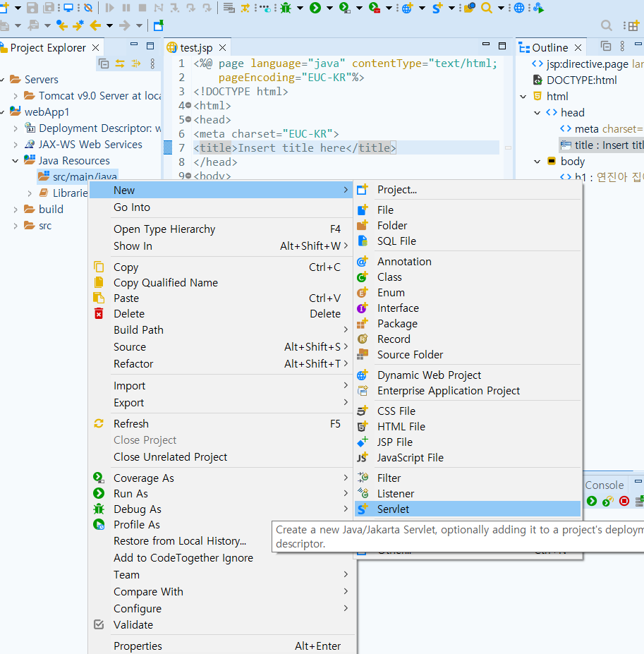Click the New Dynamic Web Project globe icon
Screen dimensions: 644x654
pyautogui.click(x=407, y=8)
